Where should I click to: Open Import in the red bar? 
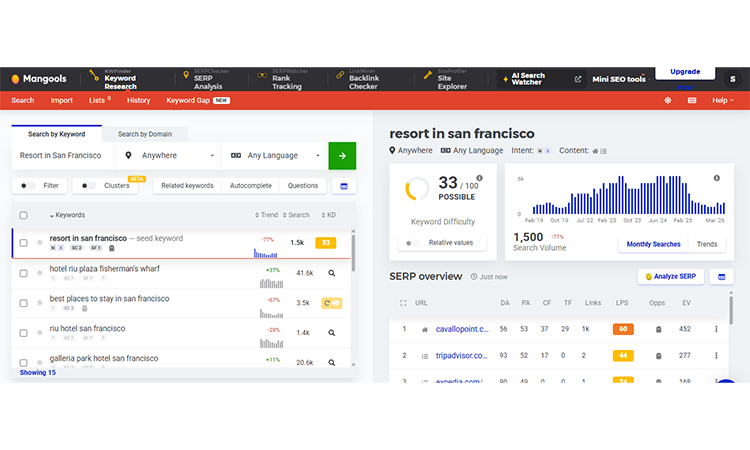tap(62, 100)
